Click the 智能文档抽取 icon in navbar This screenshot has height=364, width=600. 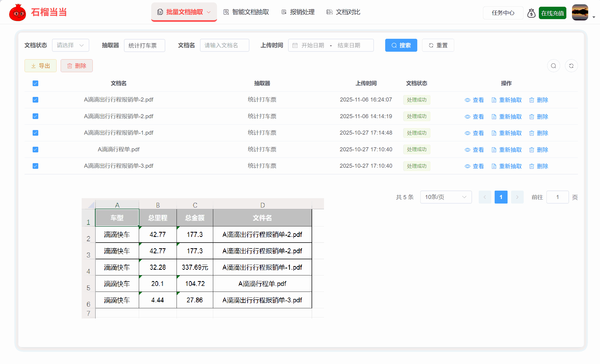click(226, 12)
